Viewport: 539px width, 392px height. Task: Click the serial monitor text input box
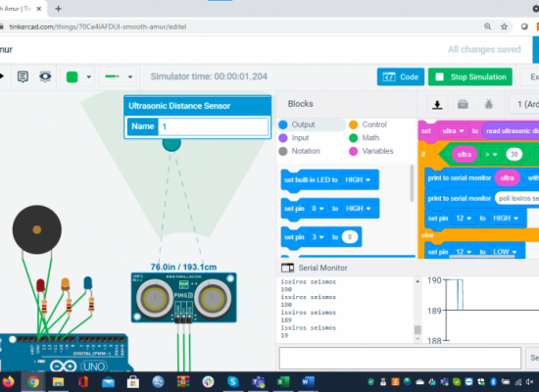click(400, 358)
